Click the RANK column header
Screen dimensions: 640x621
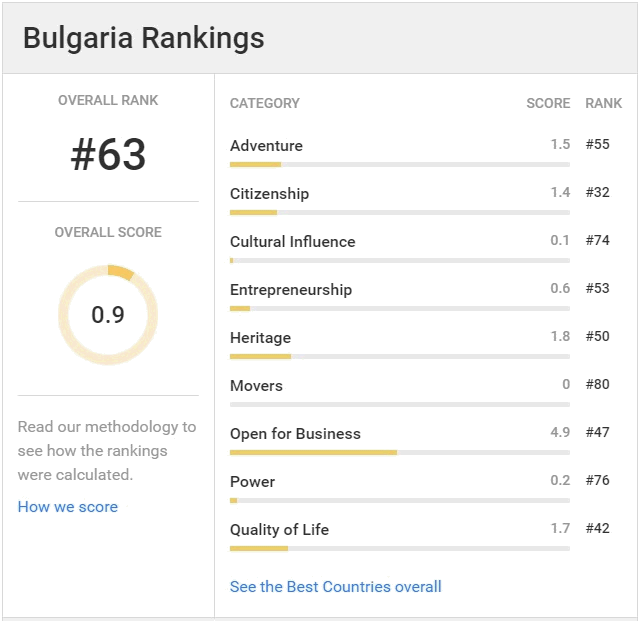604,103
